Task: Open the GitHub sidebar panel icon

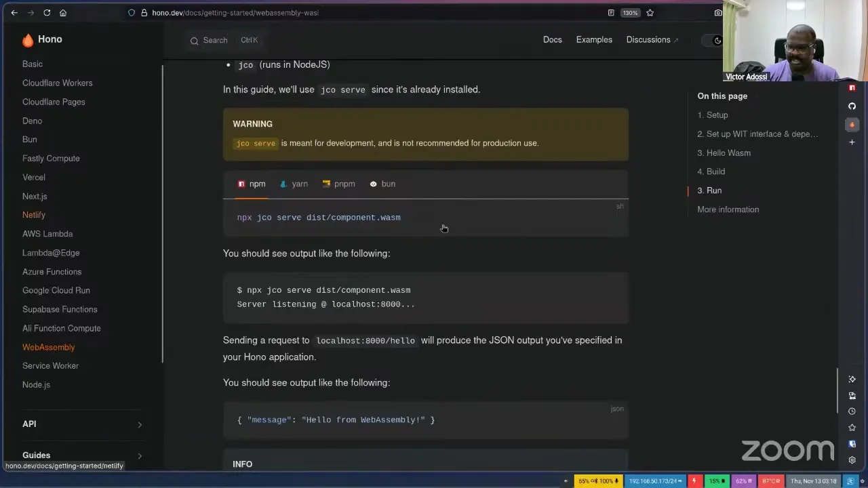Action: tap(852, 106)
